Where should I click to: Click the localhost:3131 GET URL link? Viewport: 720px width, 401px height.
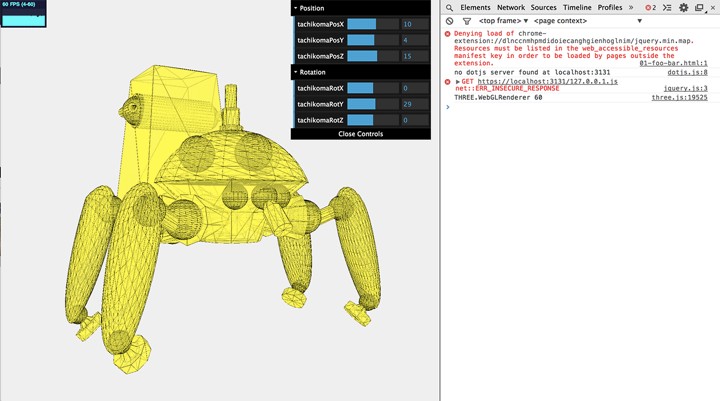point(547,81)
